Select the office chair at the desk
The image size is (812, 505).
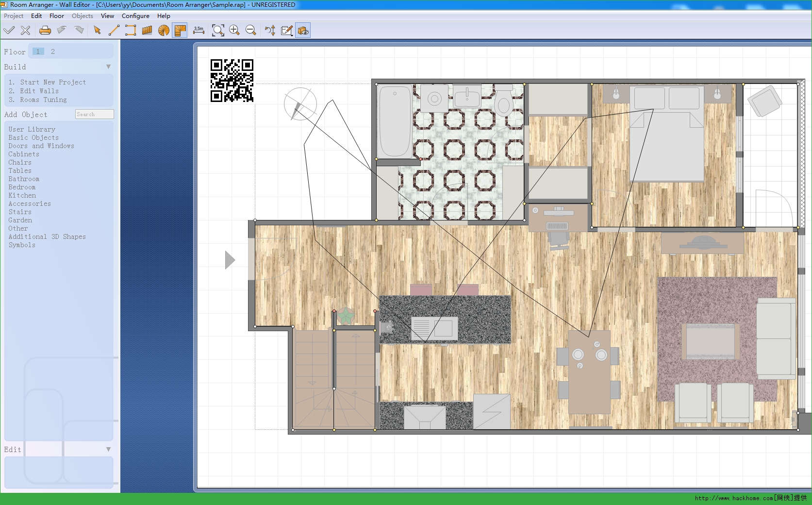[559, 240]
